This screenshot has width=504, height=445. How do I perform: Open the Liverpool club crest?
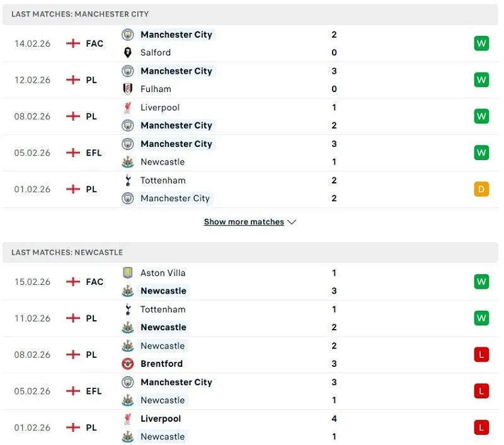point(128,107)
